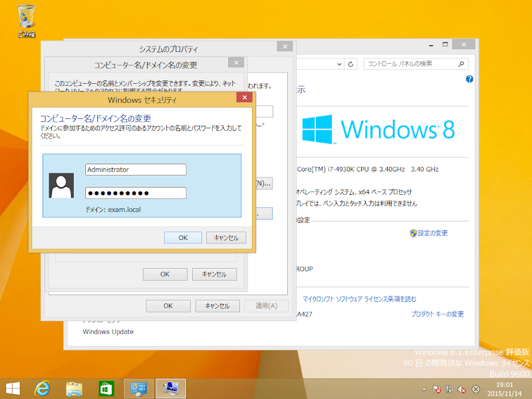
Task: Click the Apply (A) button
Action: click(267, 306)
